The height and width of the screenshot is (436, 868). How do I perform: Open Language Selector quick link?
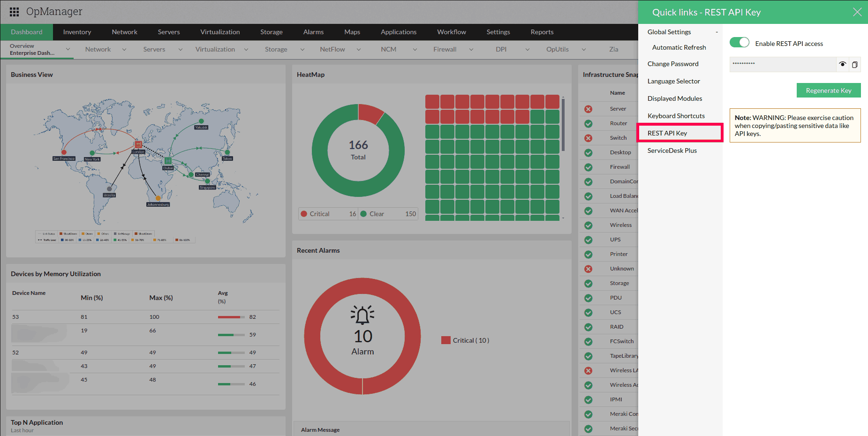coord(674,81)
